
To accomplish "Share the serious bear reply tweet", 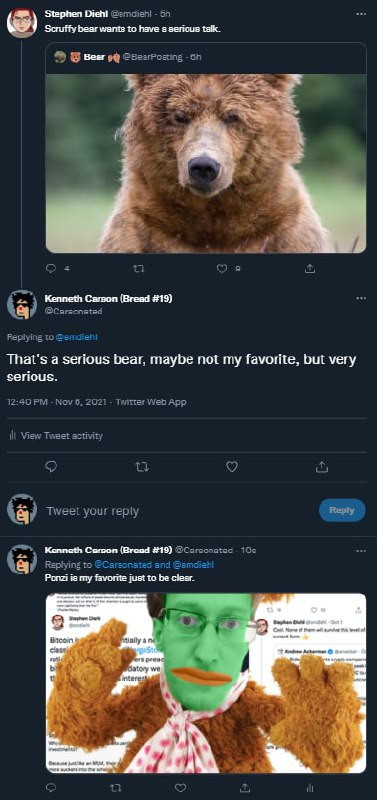I will 322,466.
